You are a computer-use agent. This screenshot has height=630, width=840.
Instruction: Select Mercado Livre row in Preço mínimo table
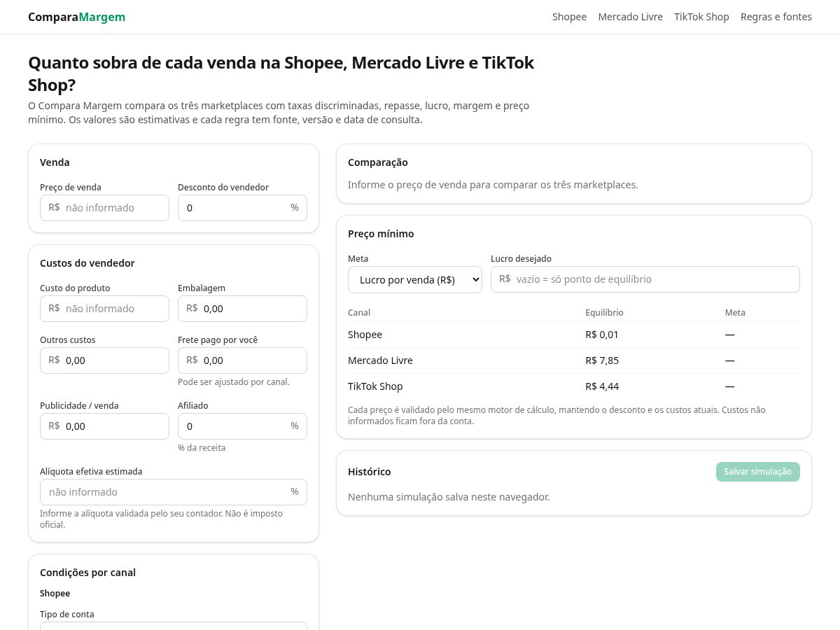pyautogui.click(x=574, y=360)
